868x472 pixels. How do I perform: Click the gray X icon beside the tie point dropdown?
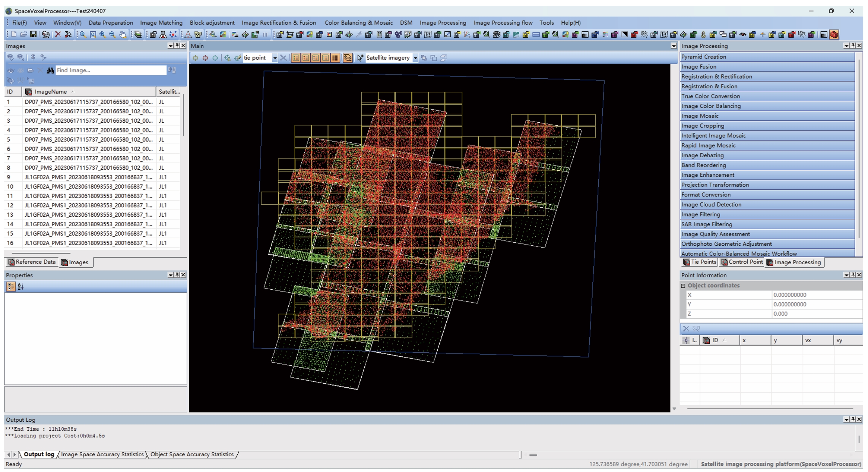(x=283, y=58)
